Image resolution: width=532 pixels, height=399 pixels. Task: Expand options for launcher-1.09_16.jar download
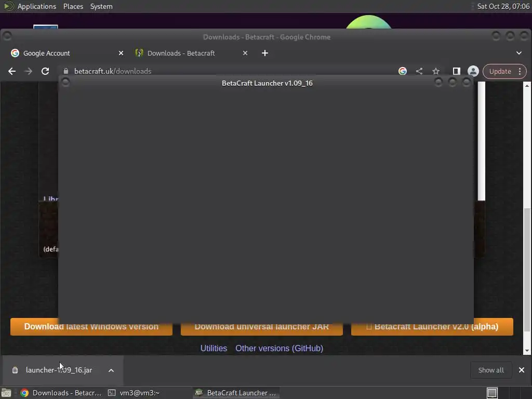click(111, 370)
